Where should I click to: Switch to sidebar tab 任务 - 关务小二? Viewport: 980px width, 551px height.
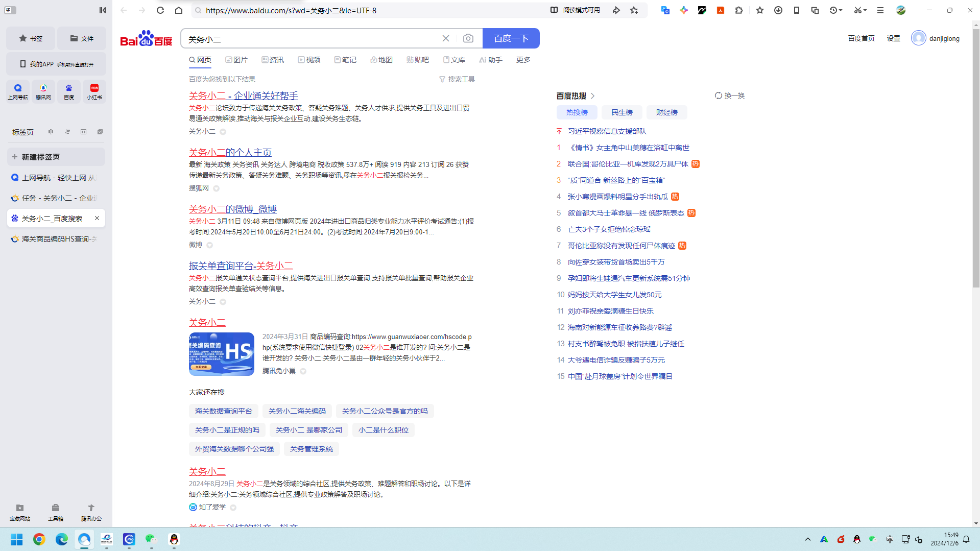[56, 198]
